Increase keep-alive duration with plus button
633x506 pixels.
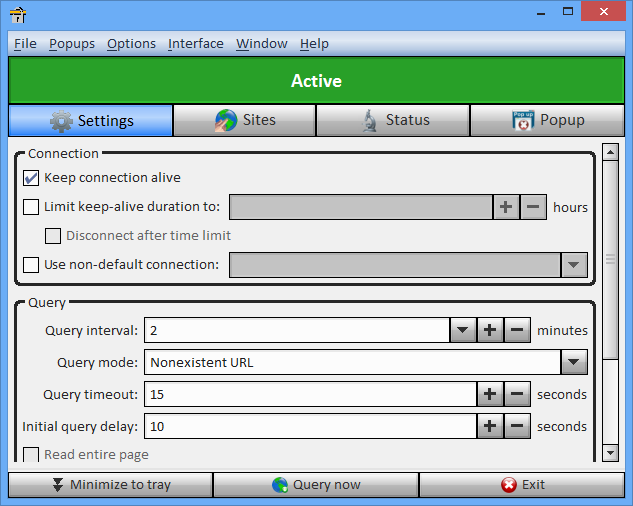[506, 207]
